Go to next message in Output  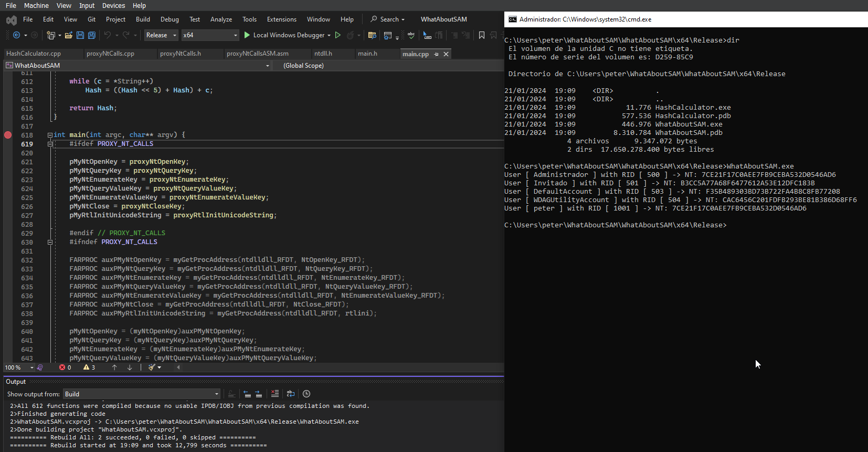click(x=258, y=394)
